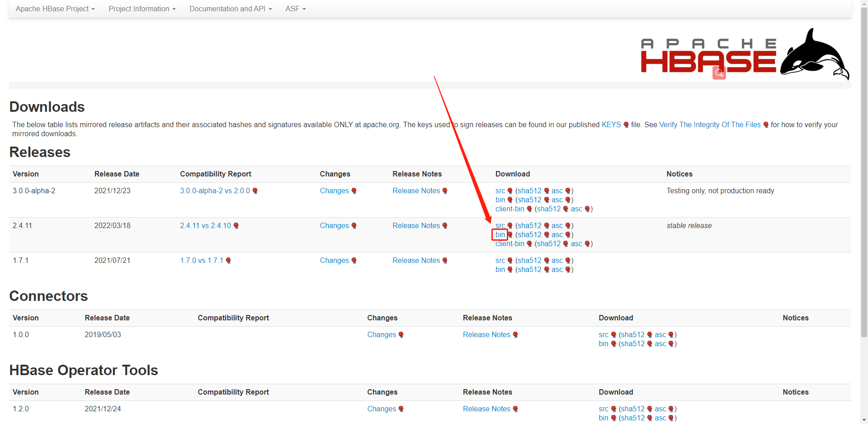The width and height of the screenshot is (868, 424).
Task: Open sha512 of 2.4.11 client-bin
Action: (548, 243)
